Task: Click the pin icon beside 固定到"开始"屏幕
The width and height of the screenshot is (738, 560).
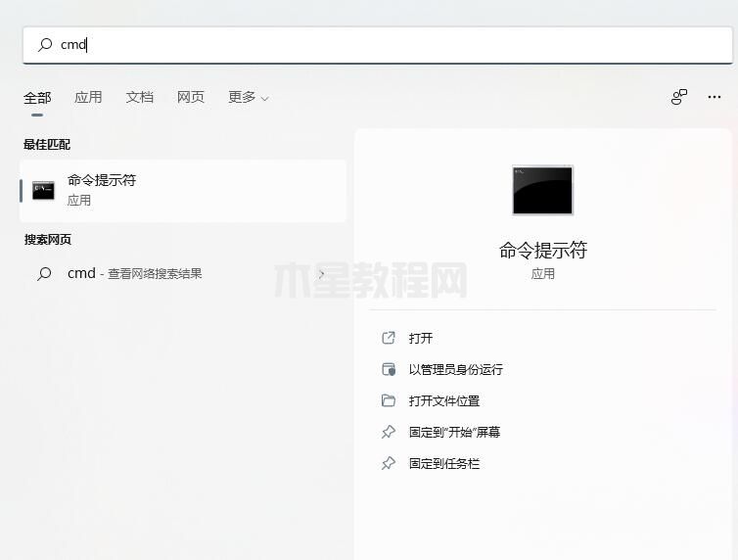Action: coord(389,432)
